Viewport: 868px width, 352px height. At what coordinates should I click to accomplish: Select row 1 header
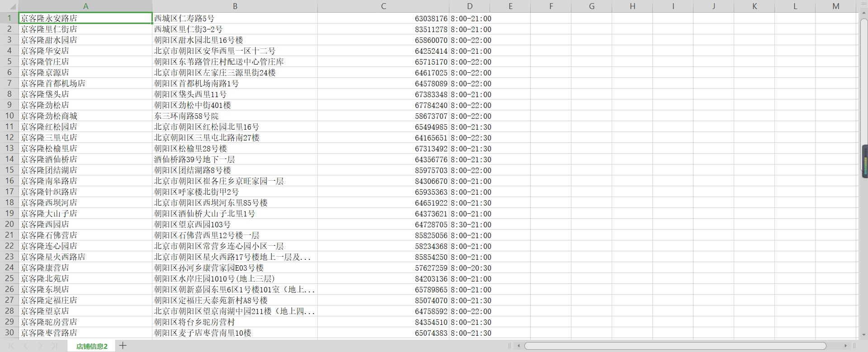point(9,18)
